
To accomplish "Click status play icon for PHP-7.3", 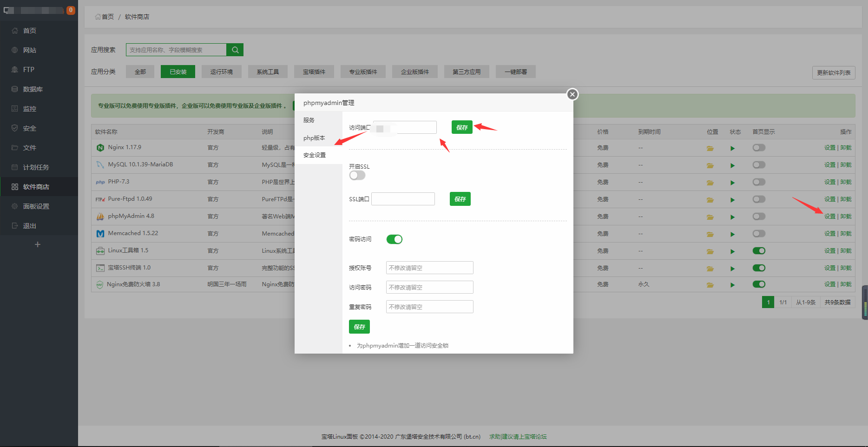I will pos(733,183).
